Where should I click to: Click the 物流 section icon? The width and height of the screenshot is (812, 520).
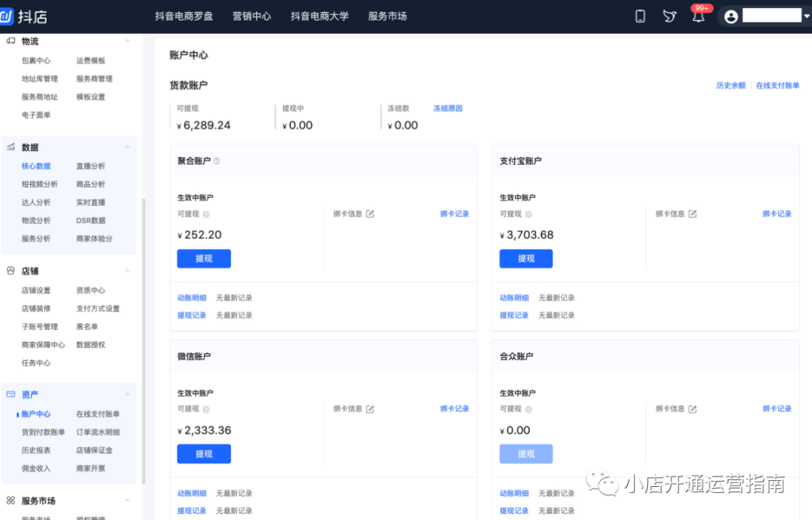point(11,41)
